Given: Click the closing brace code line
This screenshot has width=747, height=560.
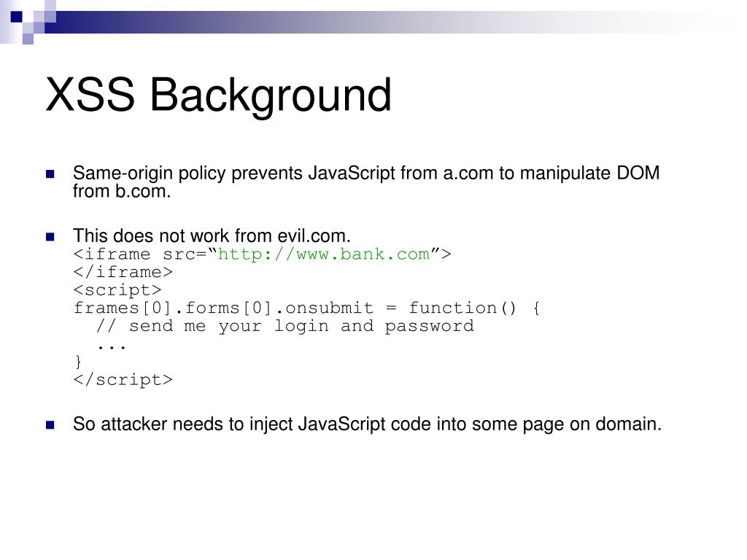Looking at the screenshot, I should (x=79, y=362).
